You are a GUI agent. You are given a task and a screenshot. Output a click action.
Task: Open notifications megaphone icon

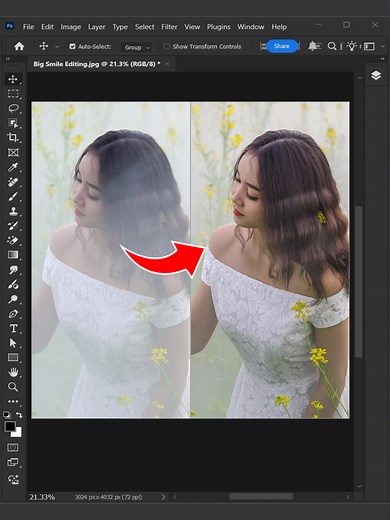tap(314, 46)
